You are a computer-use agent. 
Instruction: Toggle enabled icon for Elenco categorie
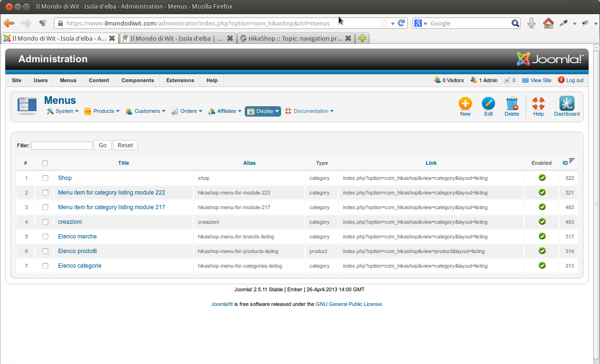pos(542,265)
